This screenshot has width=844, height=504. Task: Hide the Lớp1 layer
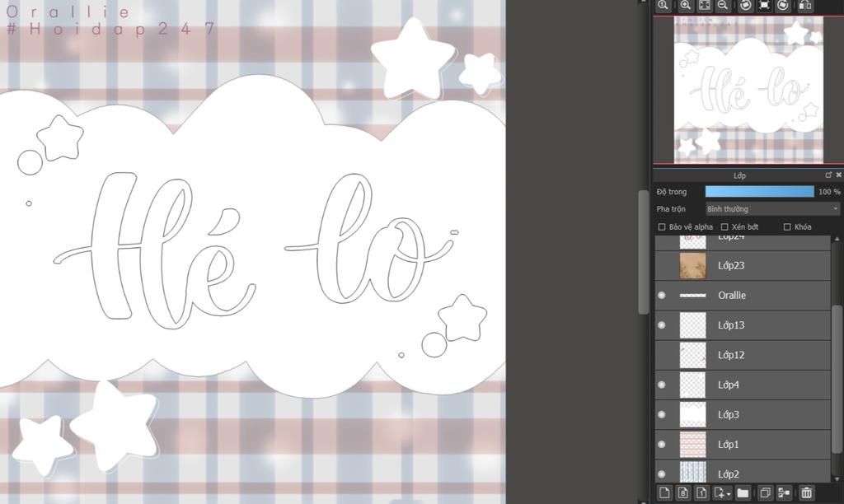[x=662, y=445]
